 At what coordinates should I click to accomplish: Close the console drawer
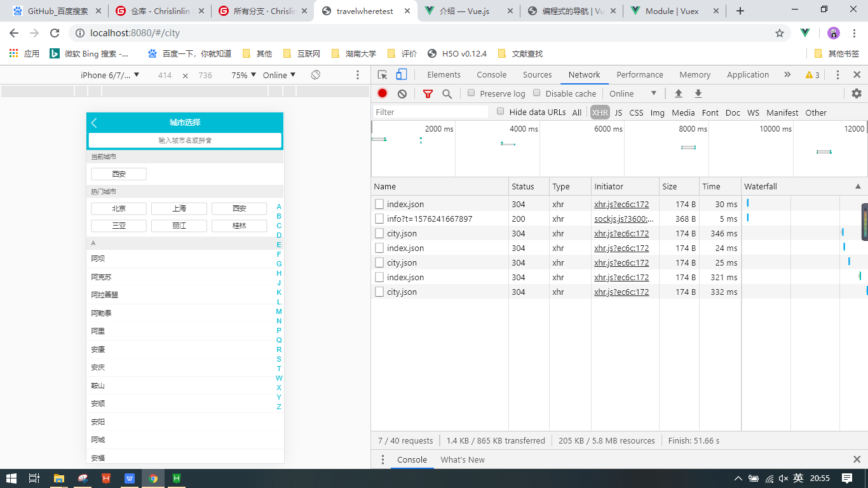(x=857, y=459)
